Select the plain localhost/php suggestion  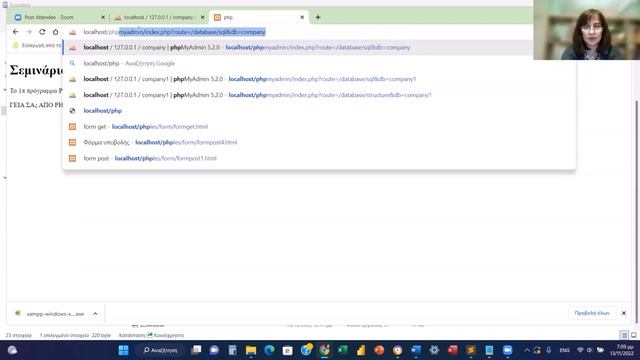click(x=319, y=111)
